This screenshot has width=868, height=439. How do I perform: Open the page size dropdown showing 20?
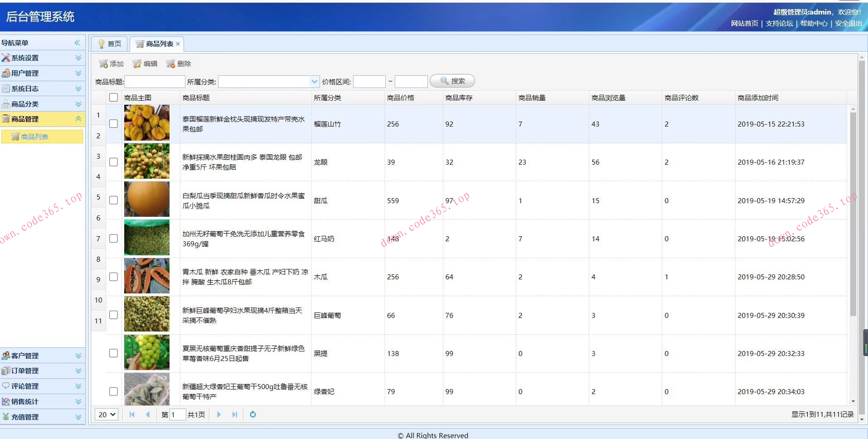pos(107,415)
